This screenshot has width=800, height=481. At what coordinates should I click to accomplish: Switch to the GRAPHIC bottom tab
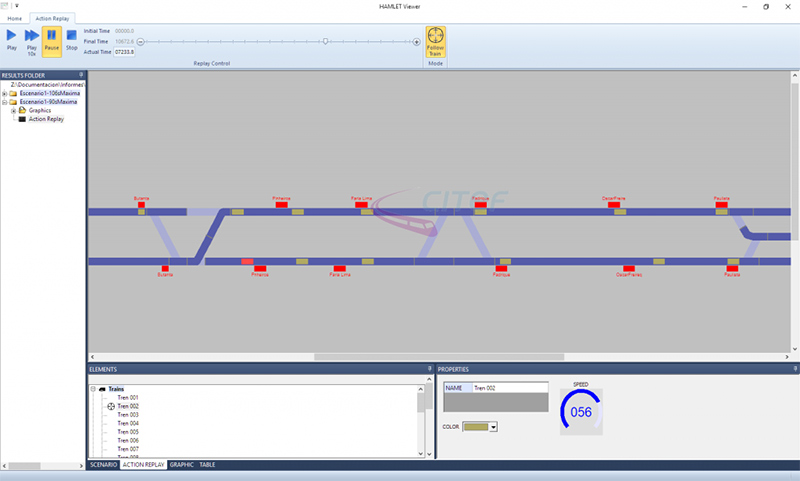[181, 465]
